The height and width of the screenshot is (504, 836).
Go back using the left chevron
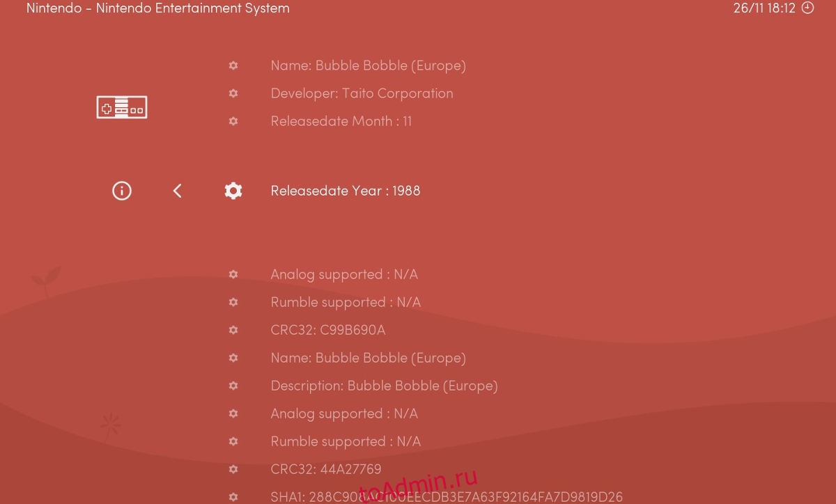pos(177,191)
